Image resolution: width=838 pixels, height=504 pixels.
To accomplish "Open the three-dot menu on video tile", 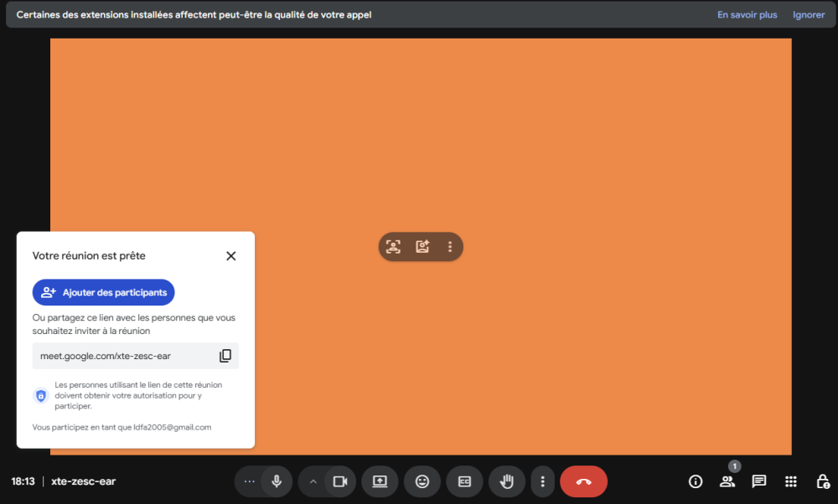I will 450,247.
